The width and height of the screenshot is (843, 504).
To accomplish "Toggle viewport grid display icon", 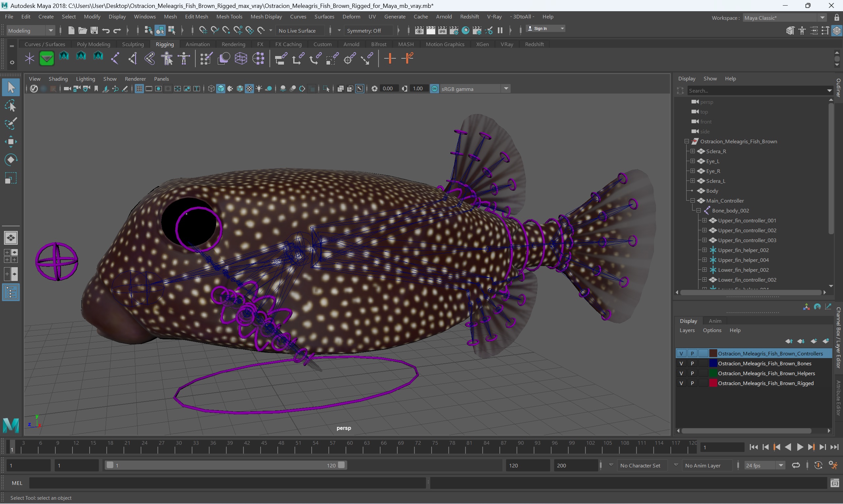I will point(139,89).
